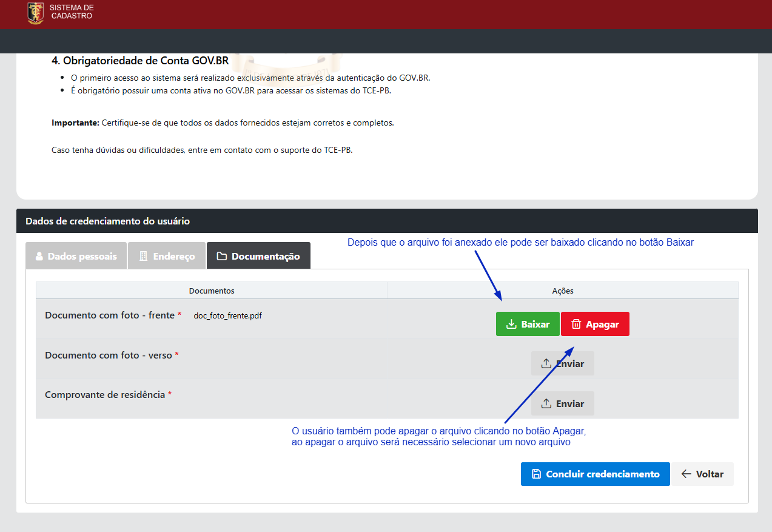
Task: Click the trash can icon in Apagar
Action: [x=576, y=324]
